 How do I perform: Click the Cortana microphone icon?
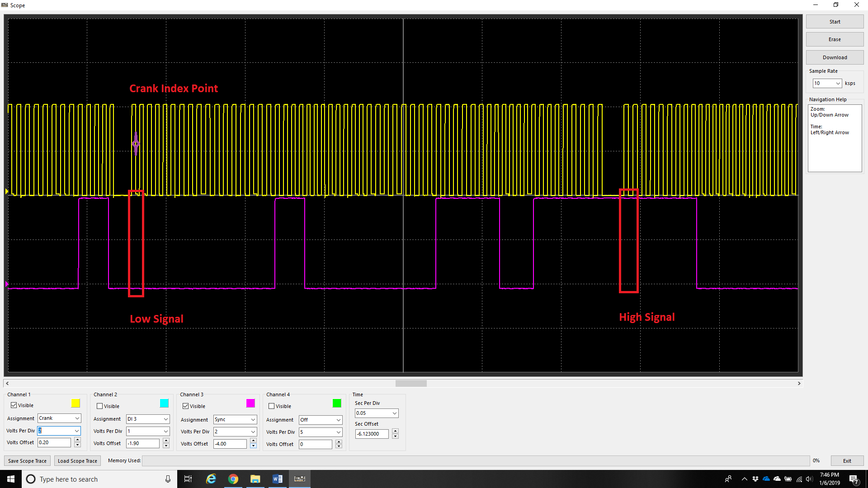(x=168, y=479)
